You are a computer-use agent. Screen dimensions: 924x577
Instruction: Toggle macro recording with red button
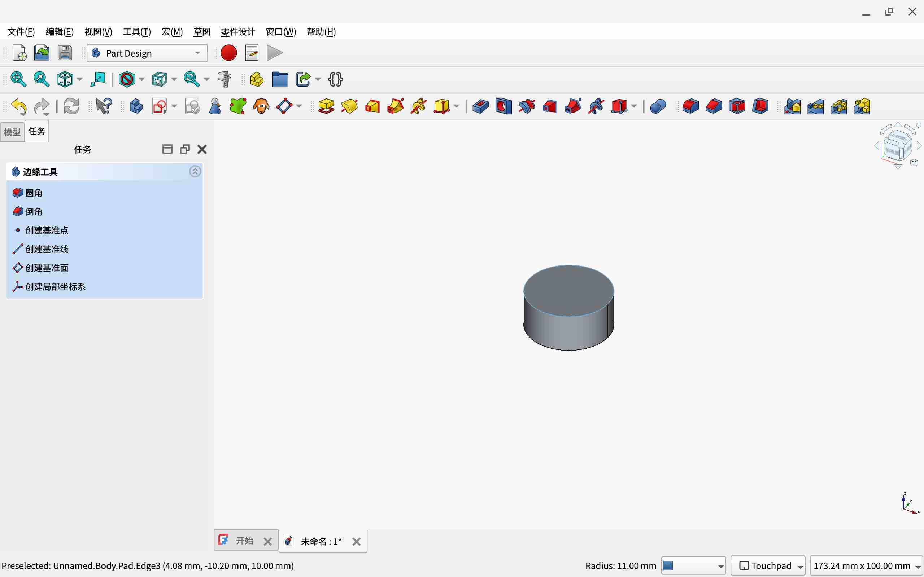(x=229, y=53)
